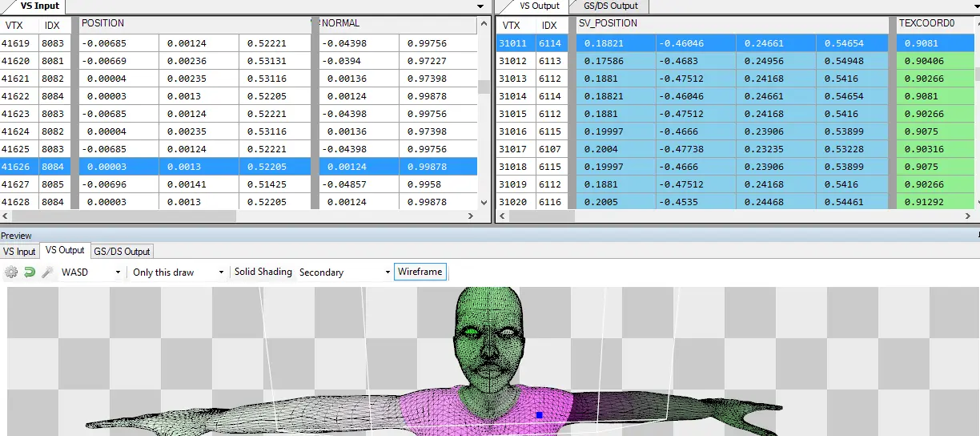The height and width of the screenshot is (436, 980).
Task: Switch to the VS Input preview tab
Action: [20, 252]
